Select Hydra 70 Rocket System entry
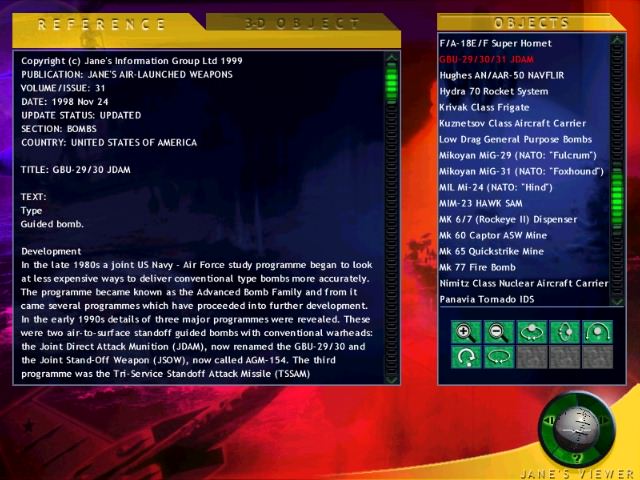 point(493,91)
